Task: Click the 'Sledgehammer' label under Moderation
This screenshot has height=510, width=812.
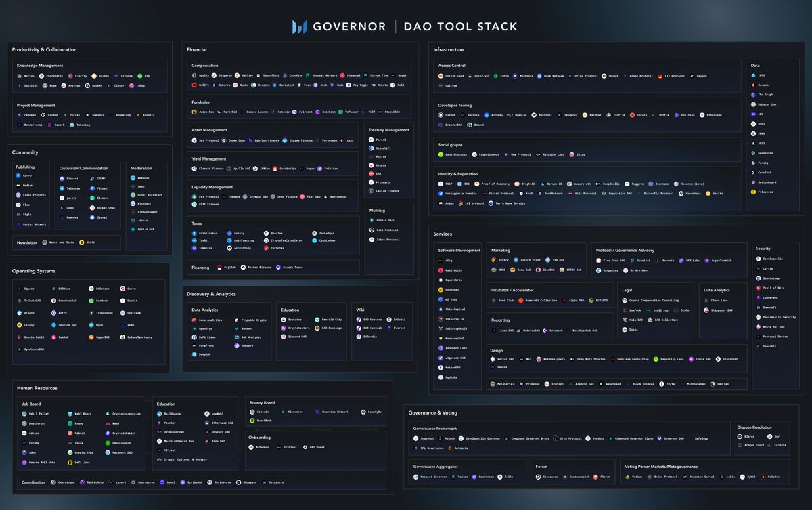Action: pos(148,212)
